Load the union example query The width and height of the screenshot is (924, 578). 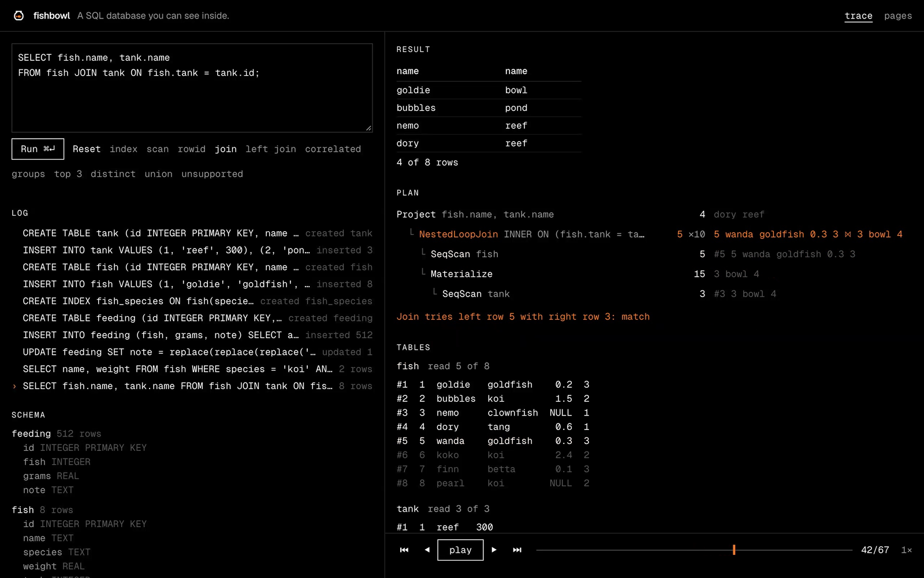158,174
